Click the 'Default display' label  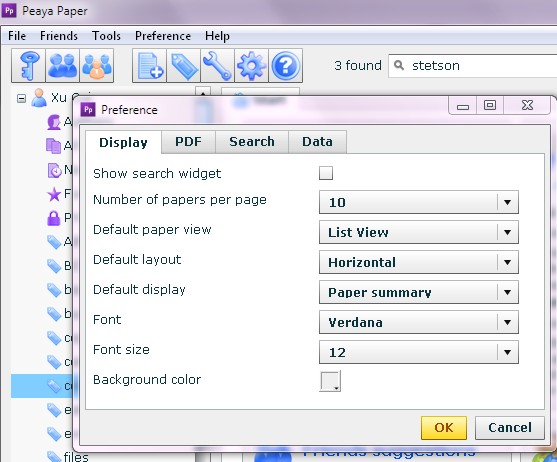click(x=139, y=290)
